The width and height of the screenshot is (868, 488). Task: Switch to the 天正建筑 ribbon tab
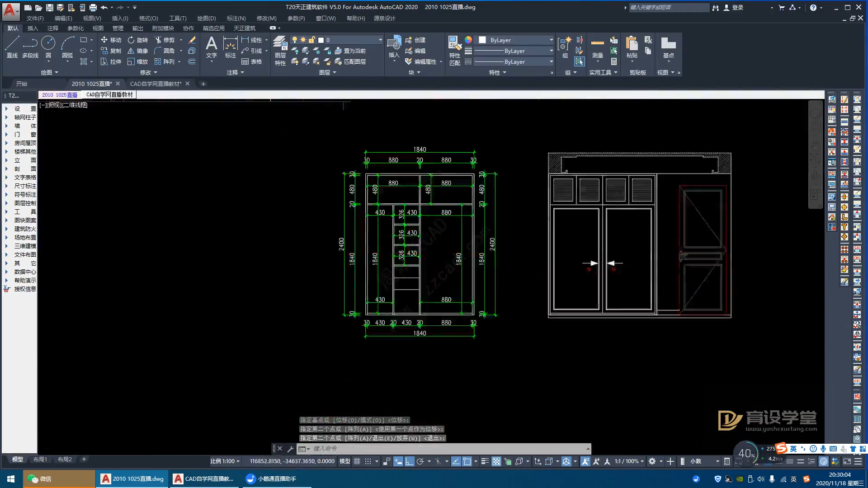[x=244, y=28]
